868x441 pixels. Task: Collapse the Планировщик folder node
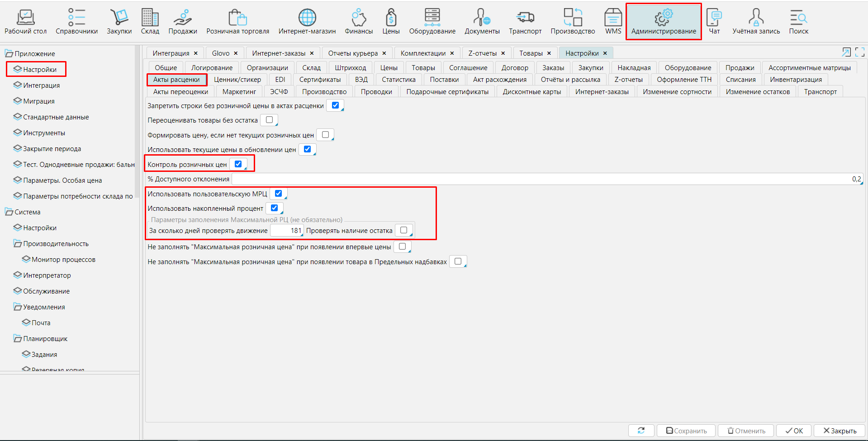pos(18,339)
